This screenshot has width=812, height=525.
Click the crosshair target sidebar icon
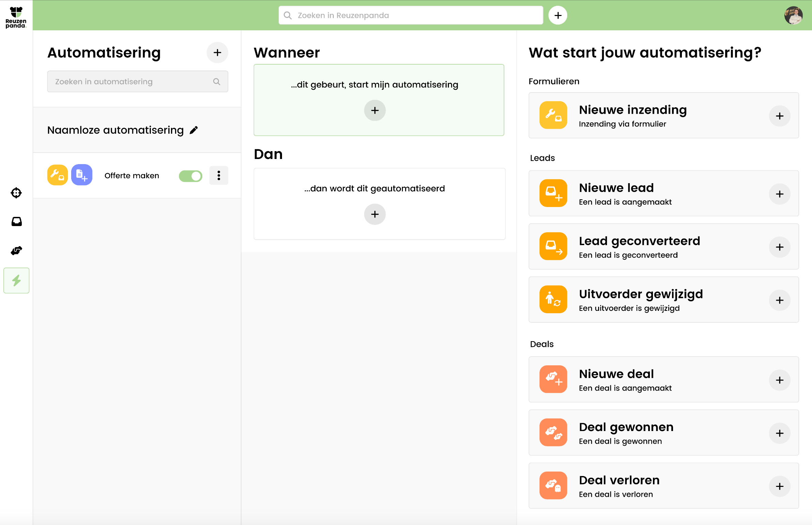point(16,193)
